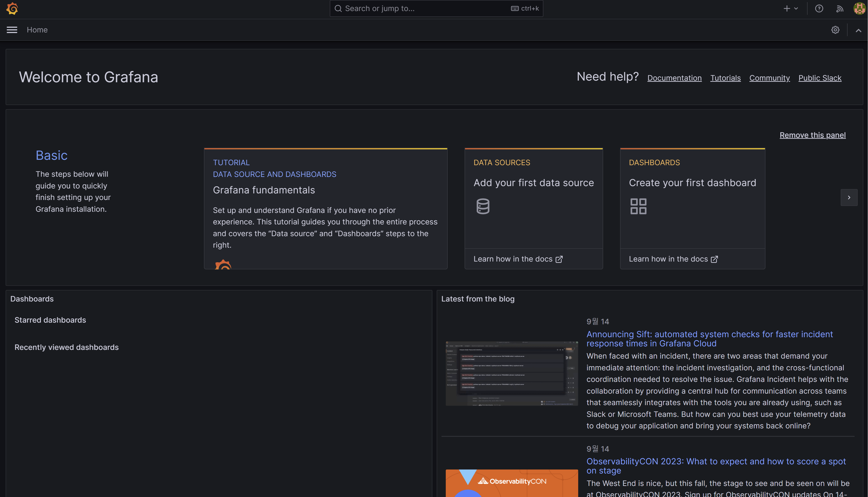Image resolution: width=868 pixels, height=497 pixels.
Task: Click the dashboard grid icon
Action: click(x=638, y=206)
